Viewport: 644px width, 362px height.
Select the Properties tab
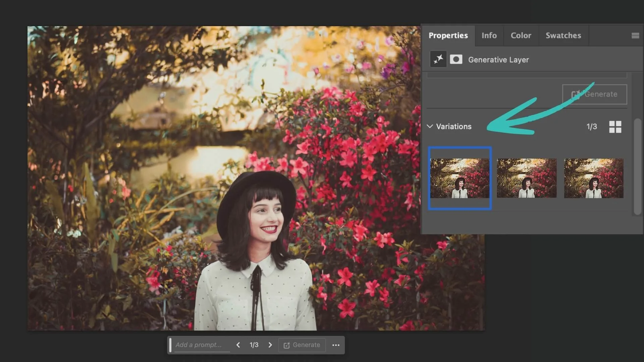tap(448, 36)
